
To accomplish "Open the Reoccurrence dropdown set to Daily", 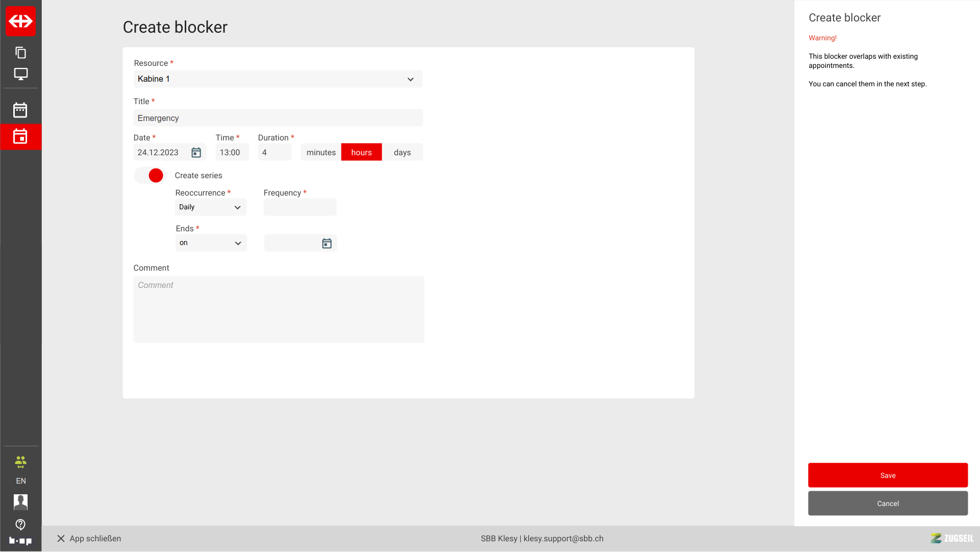I will click(210, 207).
